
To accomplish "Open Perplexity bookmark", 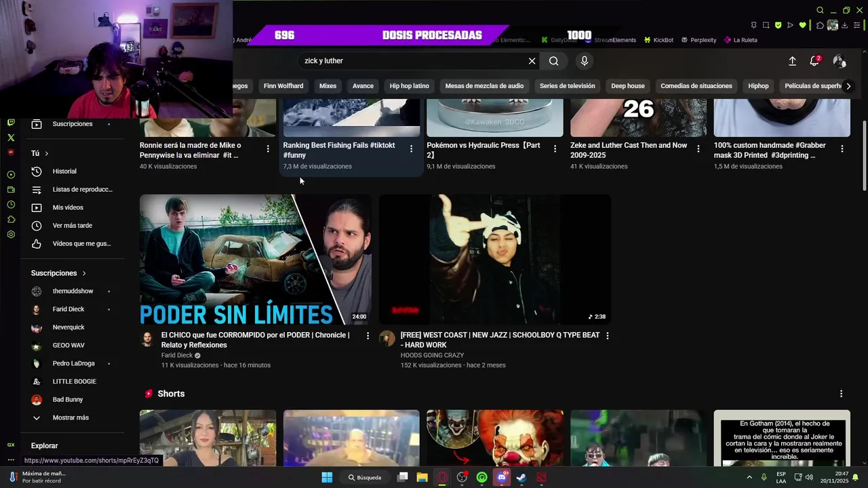I will coord(698,40).
